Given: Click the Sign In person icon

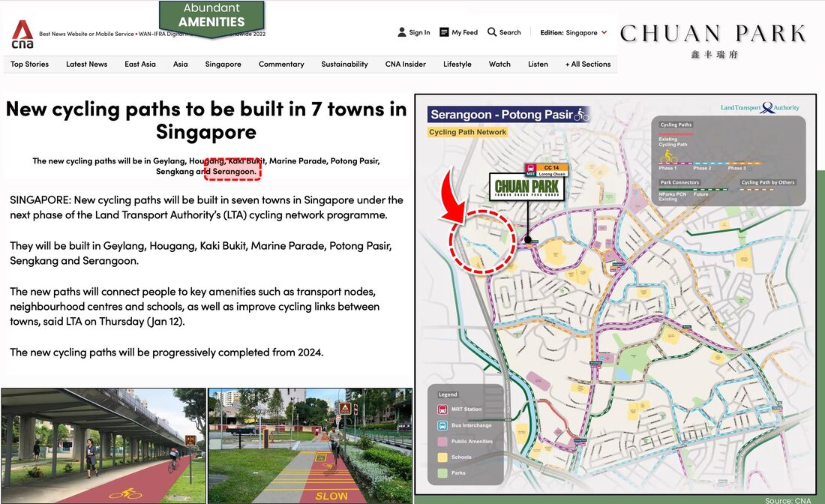Looking at the screenshot, I should coord(402,32).
